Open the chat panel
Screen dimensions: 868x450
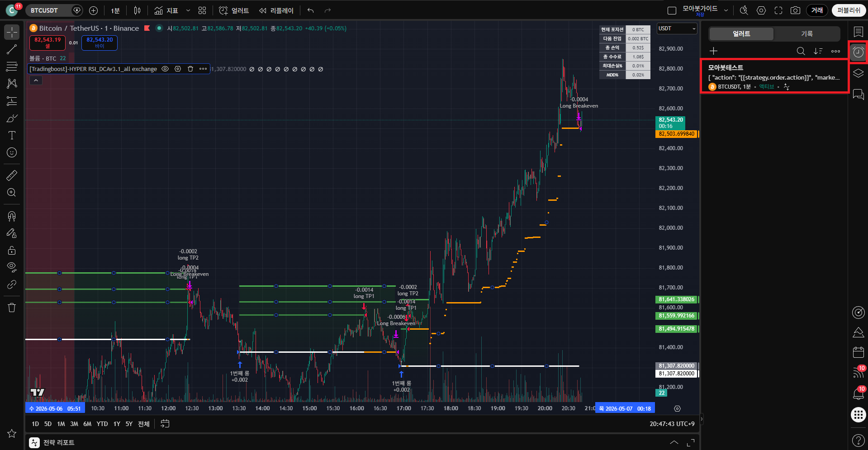[x=858, y=94]
